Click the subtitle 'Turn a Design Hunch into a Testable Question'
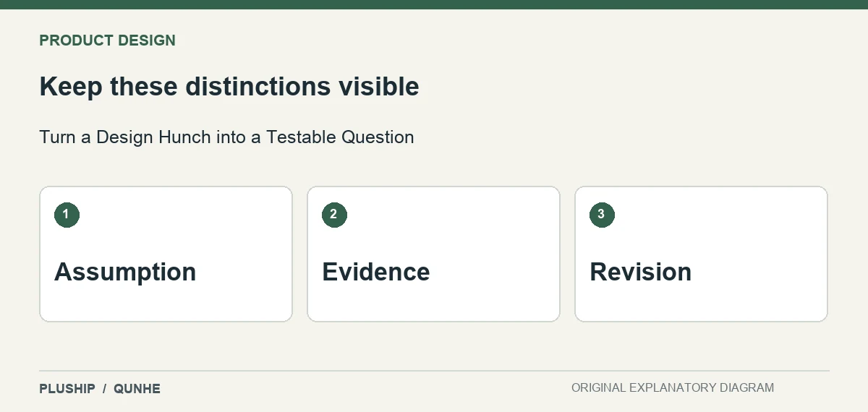Image resolution: width=868 pixels, height=412 pixels. click(x=226, y=137)
